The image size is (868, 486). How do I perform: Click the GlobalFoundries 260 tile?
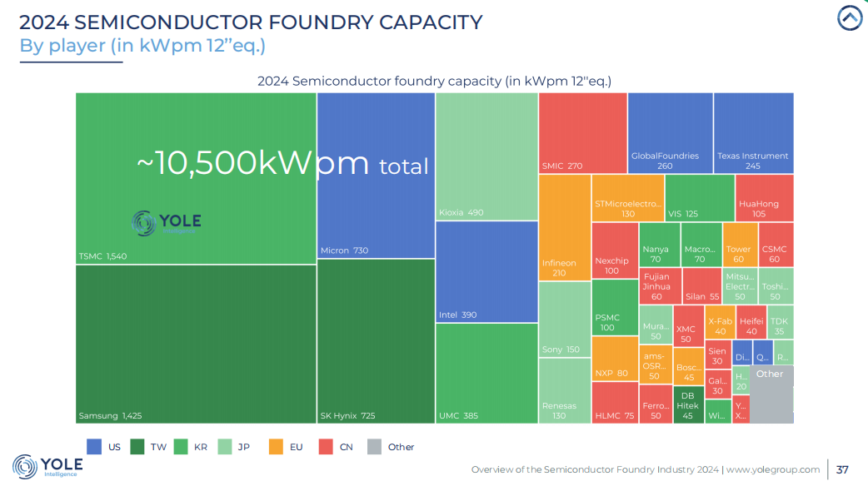pyautogui.click(x=671, y=133)
